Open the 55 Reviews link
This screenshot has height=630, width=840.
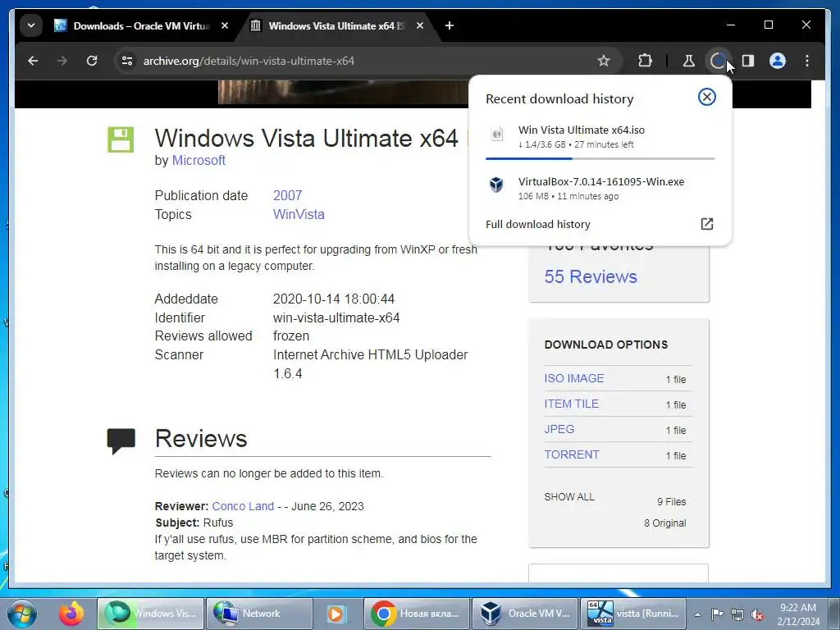tap(591, 277)
